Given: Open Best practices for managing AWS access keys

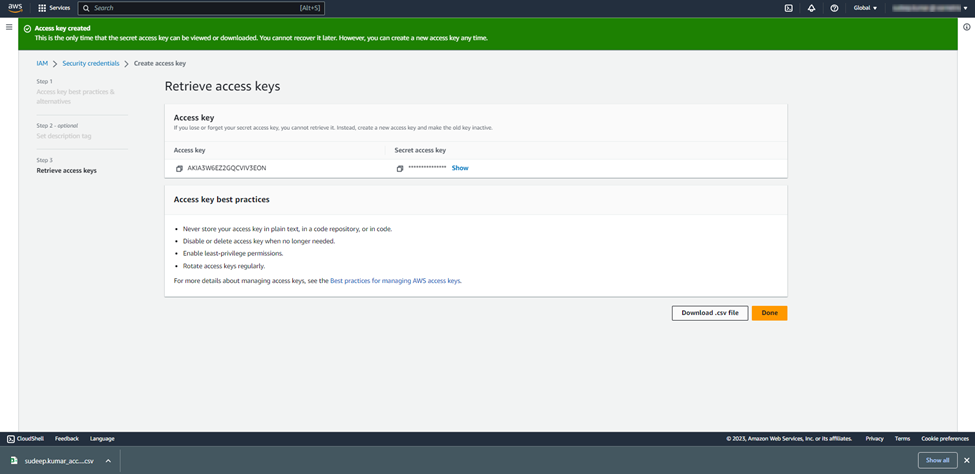Looking at the screenshot, I should [x=395, y=281].
